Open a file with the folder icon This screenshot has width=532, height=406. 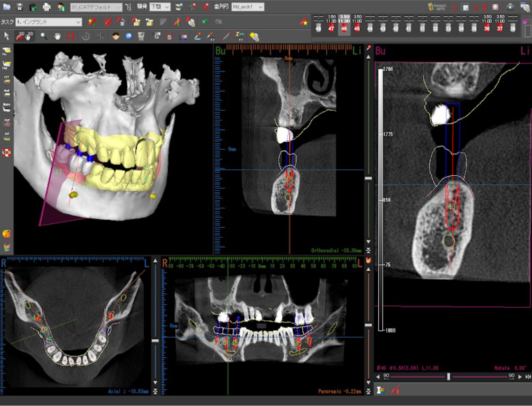[6, 7]
